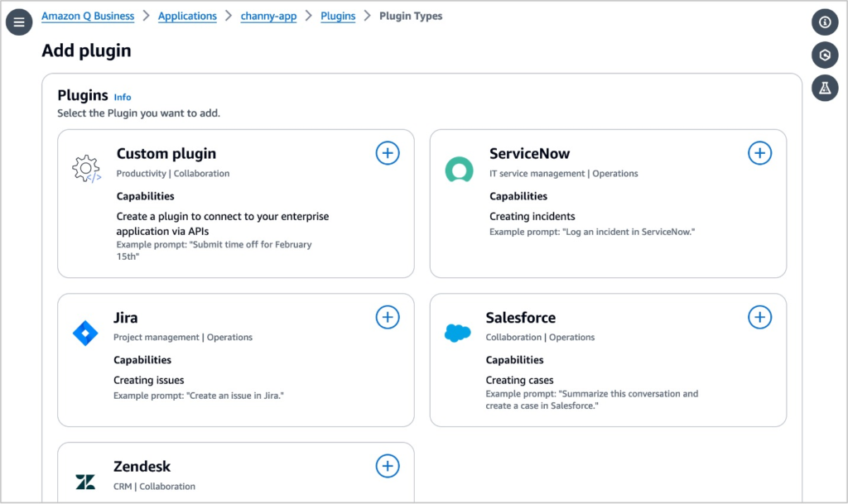Open the Info help panel icon
This screenshot has width=848, height=504.
825,22
